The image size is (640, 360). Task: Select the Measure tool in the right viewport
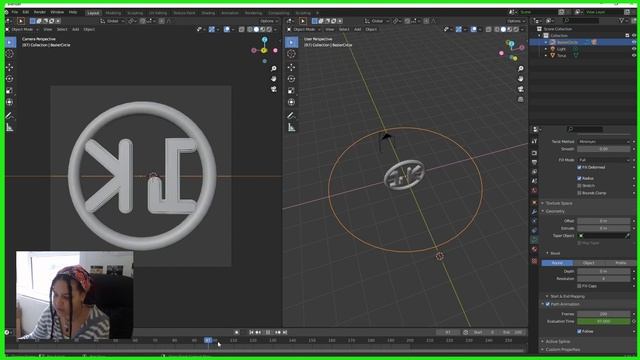tap(291, 128)
